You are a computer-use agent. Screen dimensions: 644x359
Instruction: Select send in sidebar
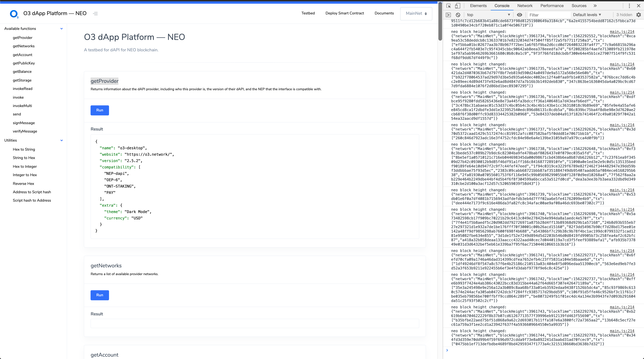pyautogui.click(x=17, y=114)
